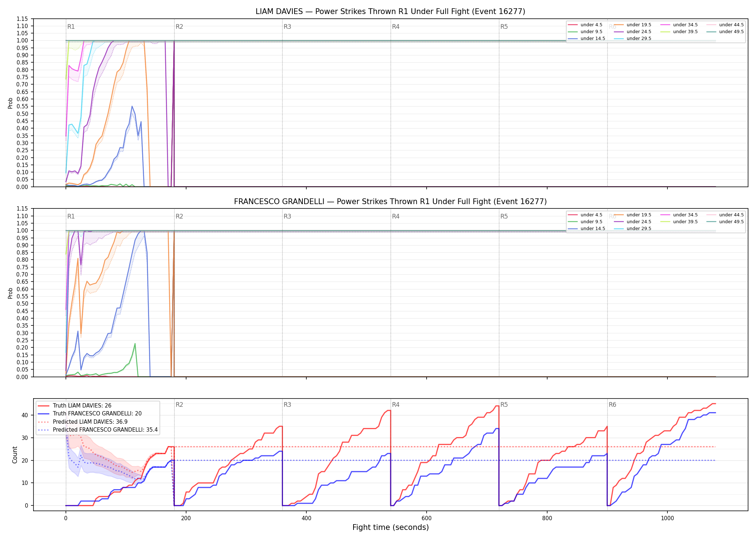
Task: Pick 'under 49.5' legend entry in Grandelli chart
Action: (725, 222)
